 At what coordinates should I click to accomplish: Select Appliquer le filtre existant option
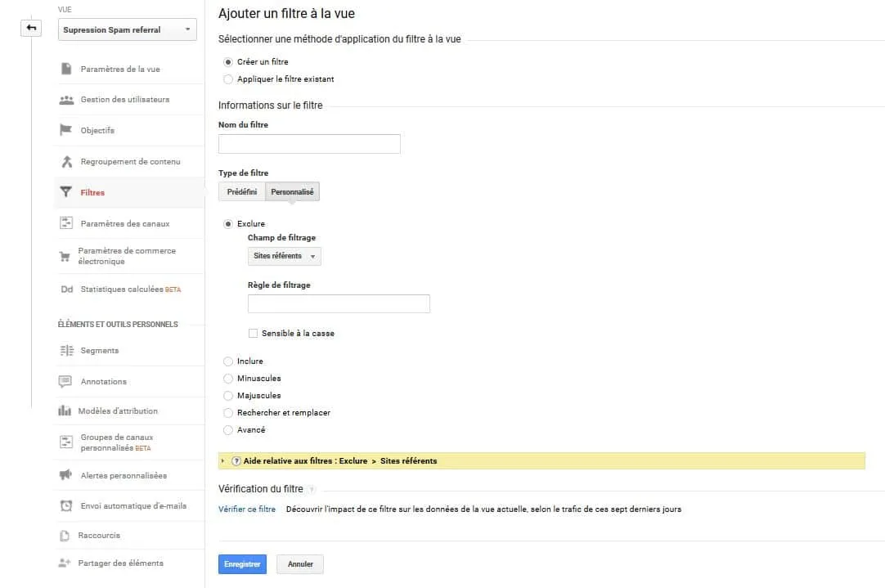pyautogui.click(x=228, y=79)
